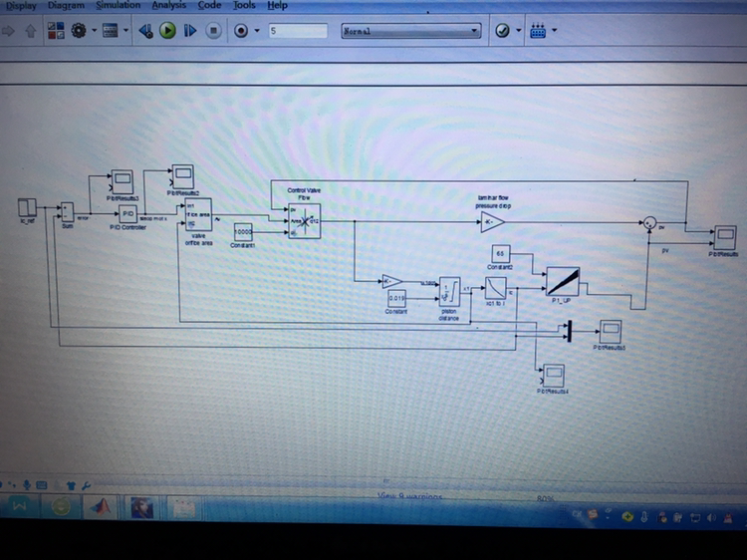Expand the gear icon's dropdown arrow
The width and height of the screenshot is (747, 560).
pyautogui.click(x=94, y=31)
